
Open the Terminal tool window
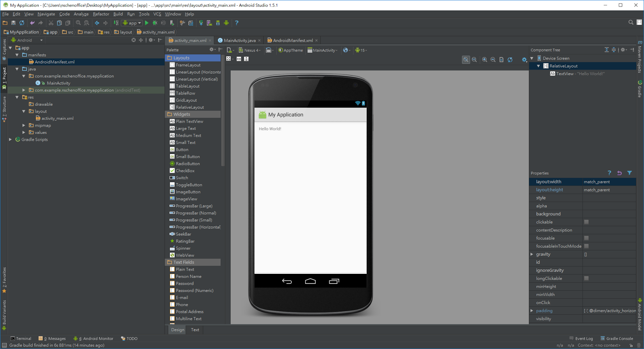pos(21,339)
